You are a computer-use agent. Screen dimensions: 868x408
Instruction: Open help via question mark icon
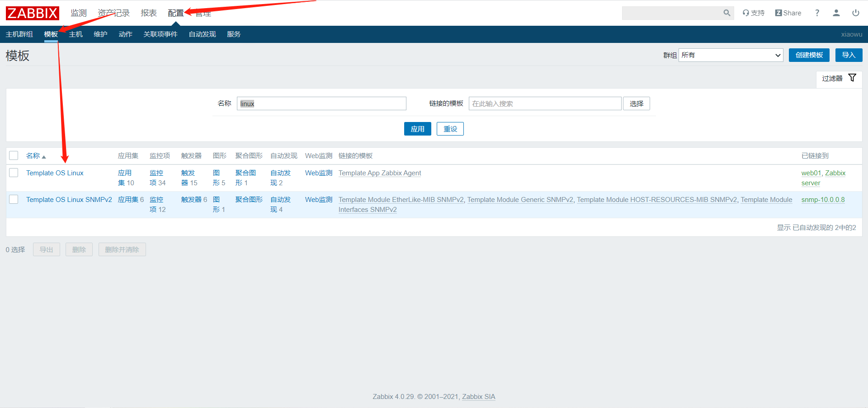click(x=817, y=13)
